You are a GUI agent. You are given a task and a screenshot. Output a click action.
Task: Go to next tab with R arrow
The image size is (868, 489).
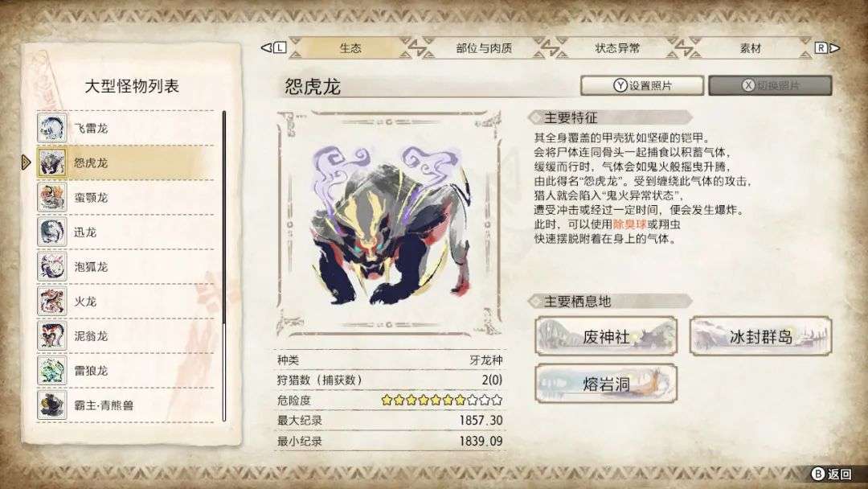click(x=827, y=48)
